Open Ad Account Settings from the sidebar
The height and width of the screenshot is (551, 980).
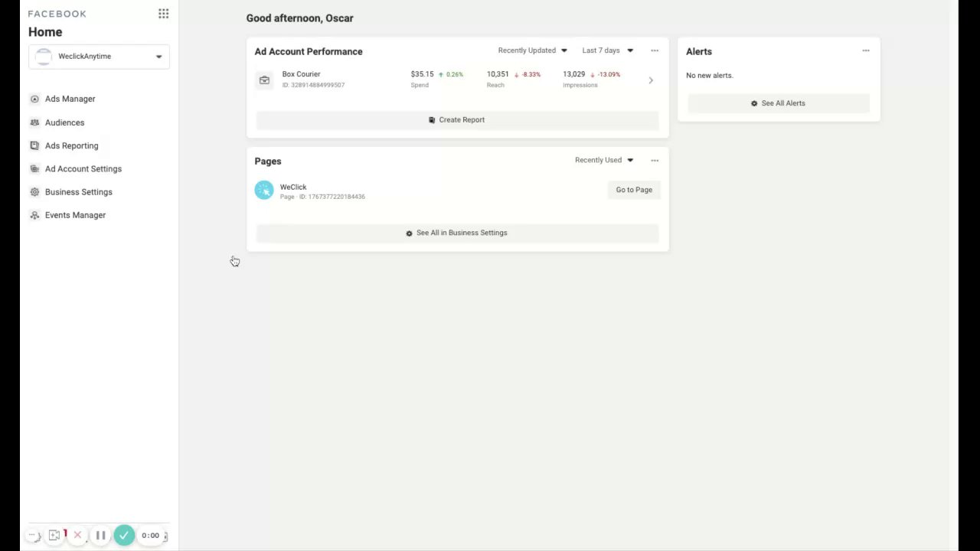point(83,169)
